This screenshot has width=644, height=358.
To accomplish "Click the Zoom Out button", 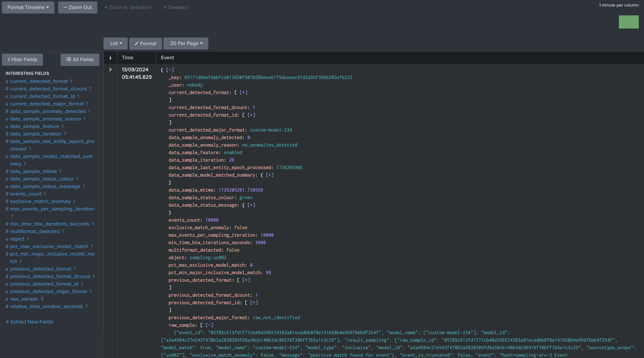I will click(77, 7).
